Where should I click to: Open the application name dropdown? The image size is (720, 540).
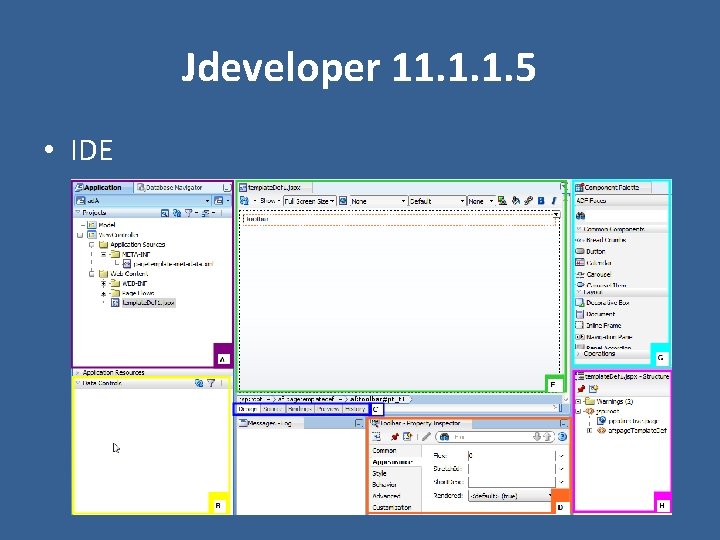click(x=208, y=201)
